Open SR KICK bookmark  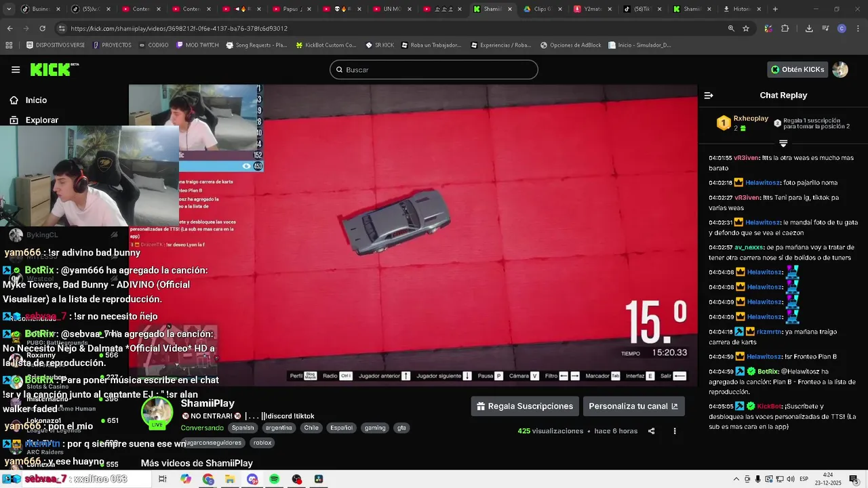380,45
